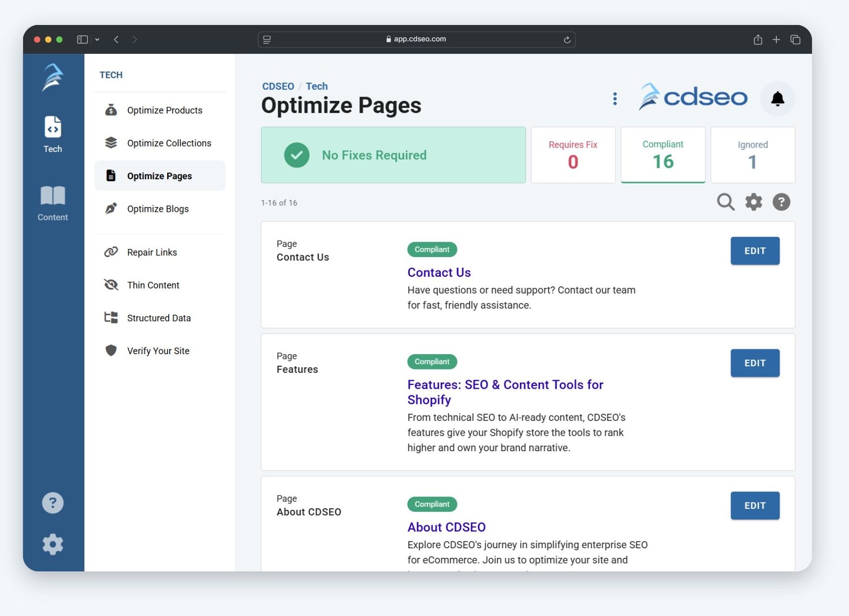The width and height of the screenshot is (849, 616).
Task: Click the notification bell icon
Action: point(777,99)
